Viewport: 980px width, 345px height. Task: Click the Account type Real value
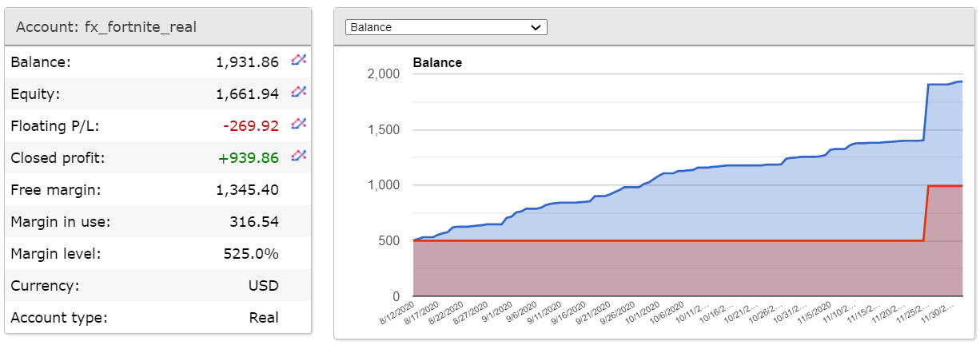click(264, 318)
